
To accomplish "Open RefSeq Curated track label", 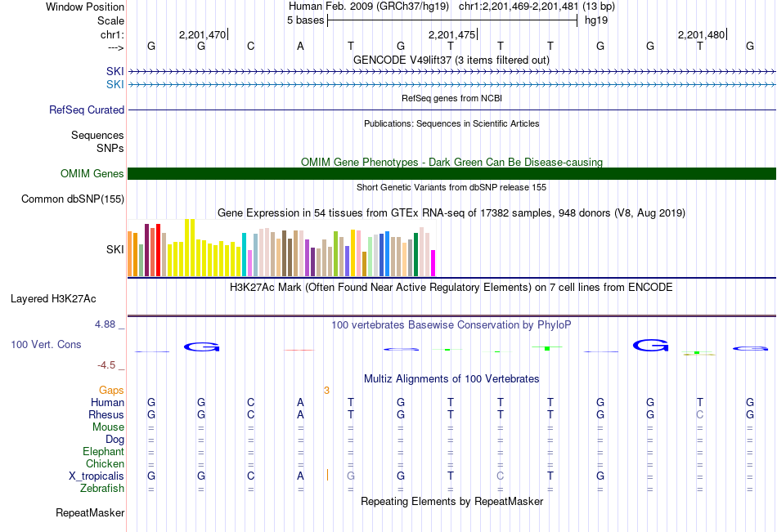I will 87,110.
